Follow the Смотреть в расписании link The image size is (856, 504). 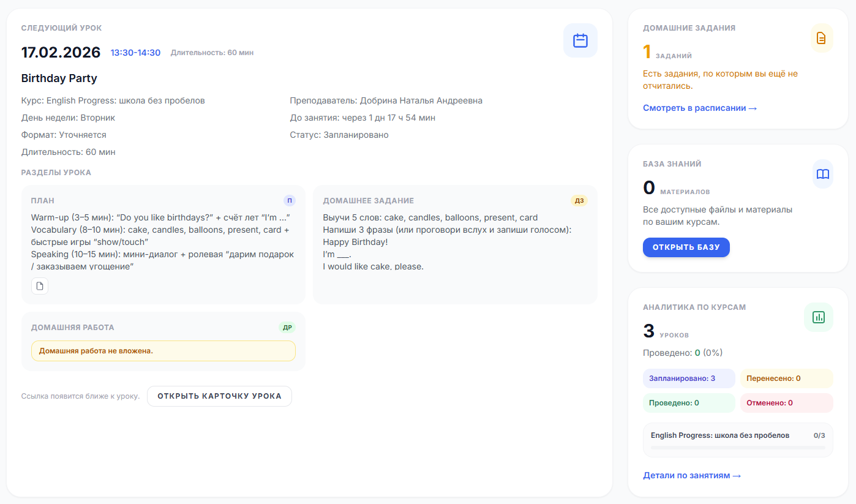[699, 108]
